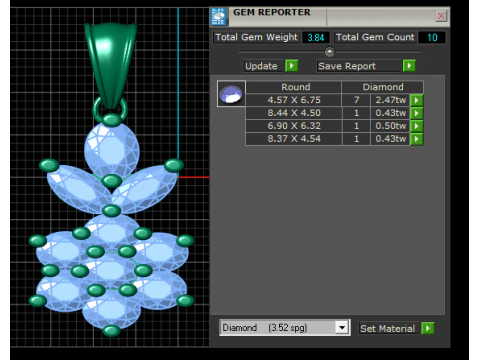
Task: Click the count cell showing 7
Action: coord(356,100)
